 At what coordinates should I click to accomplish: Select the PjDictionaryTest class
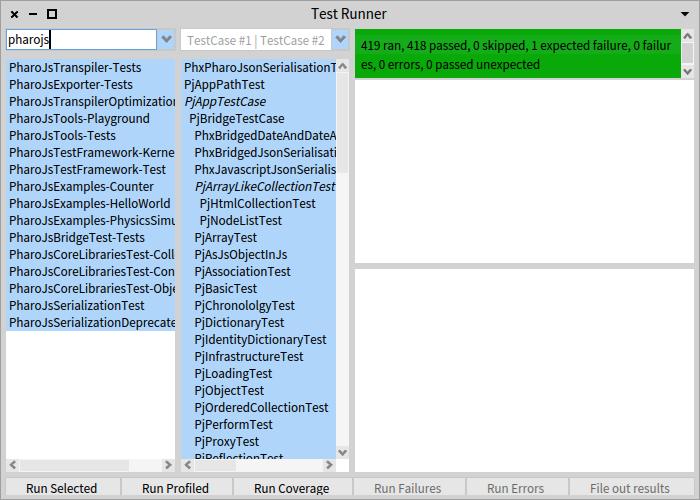pyautogui.click(x=239, y=323)
